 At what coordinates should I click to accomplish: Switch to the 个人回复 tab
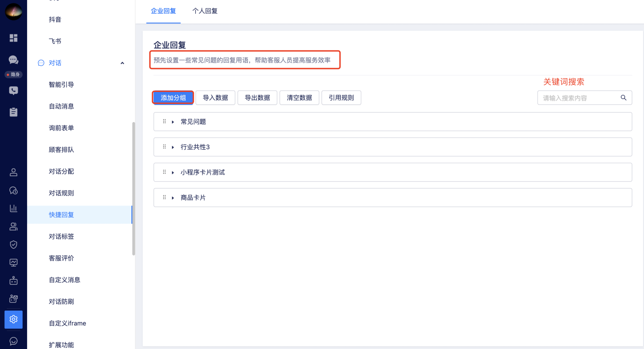click(x=205, y=11)
